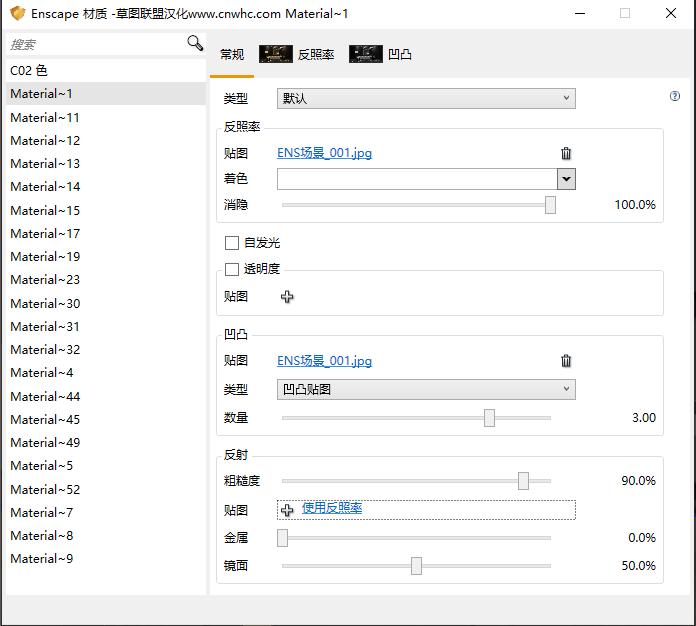Screen dimensions: 696x626
Task: Open the 凹凸 ENS场景_001.jpg link
Action: tap(324, 361)
